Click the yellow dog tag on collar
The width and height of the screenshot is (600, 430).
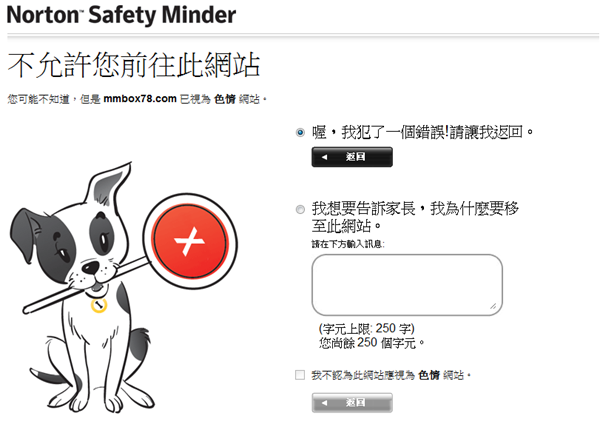coord(99,305)
